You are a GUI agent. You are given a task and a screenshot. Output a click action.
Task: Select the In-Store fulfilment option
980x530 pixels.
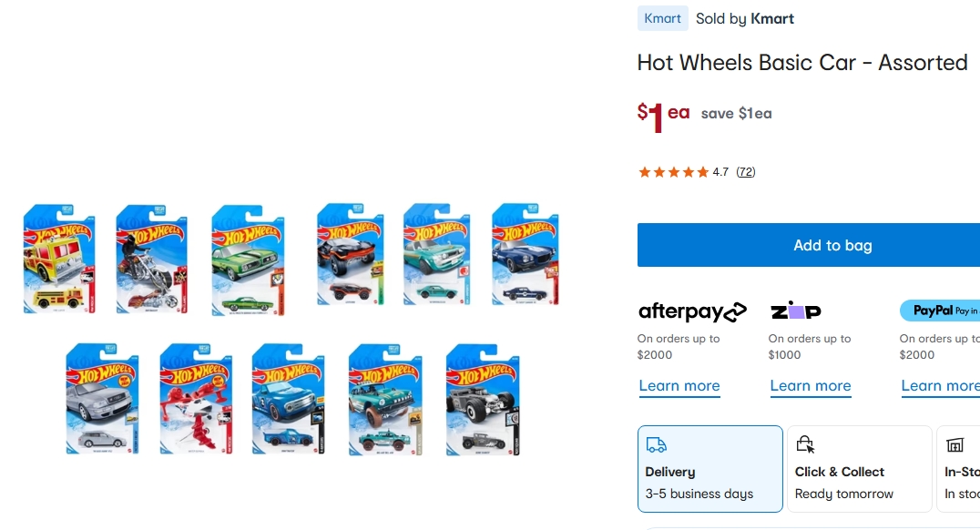click(x=959, y=469)
